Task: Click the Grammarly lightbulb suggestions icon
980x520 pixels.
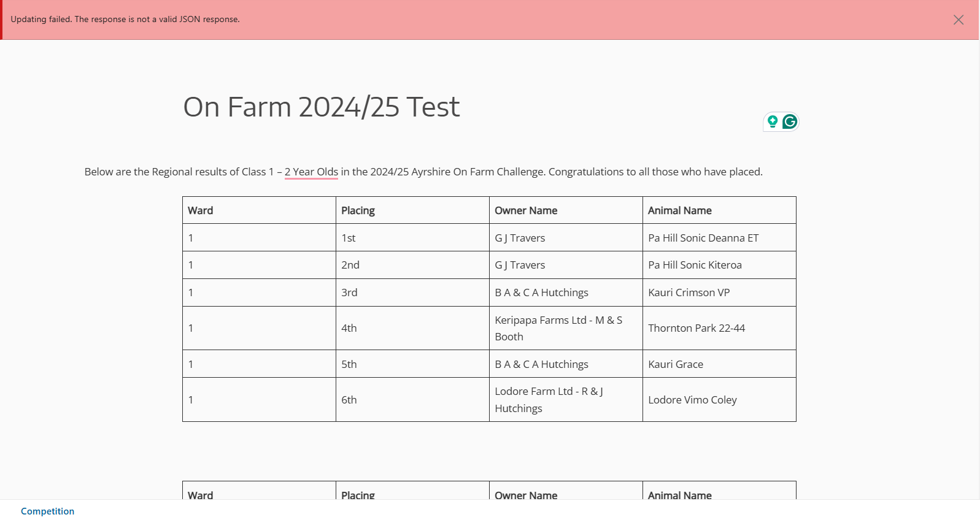Action: click(773, 121)
